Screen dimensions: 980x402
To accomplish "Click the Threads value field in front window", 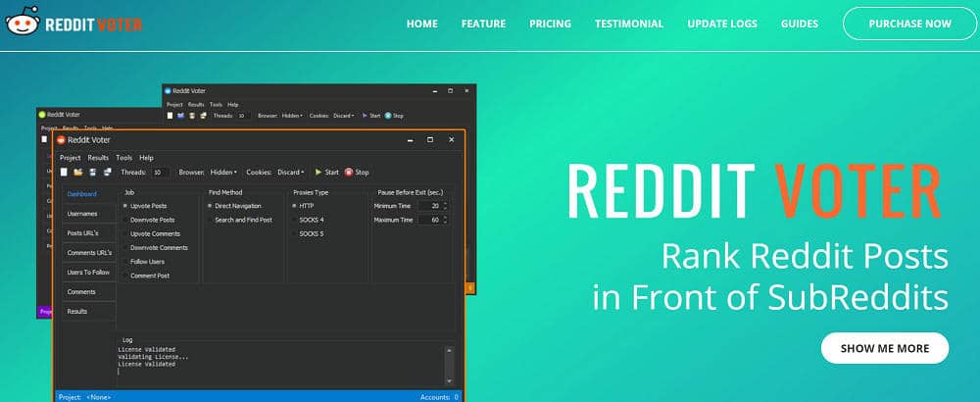I will [x=160, y=172].
